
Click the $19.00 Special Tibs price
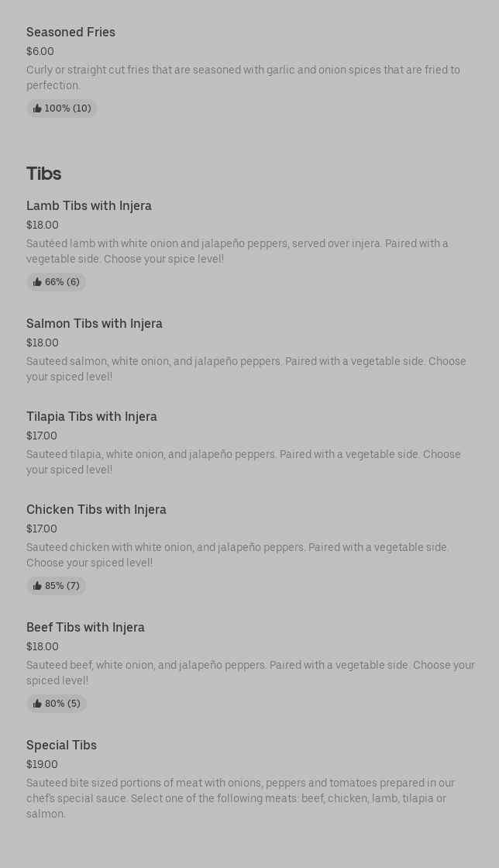tap(42, 764)
